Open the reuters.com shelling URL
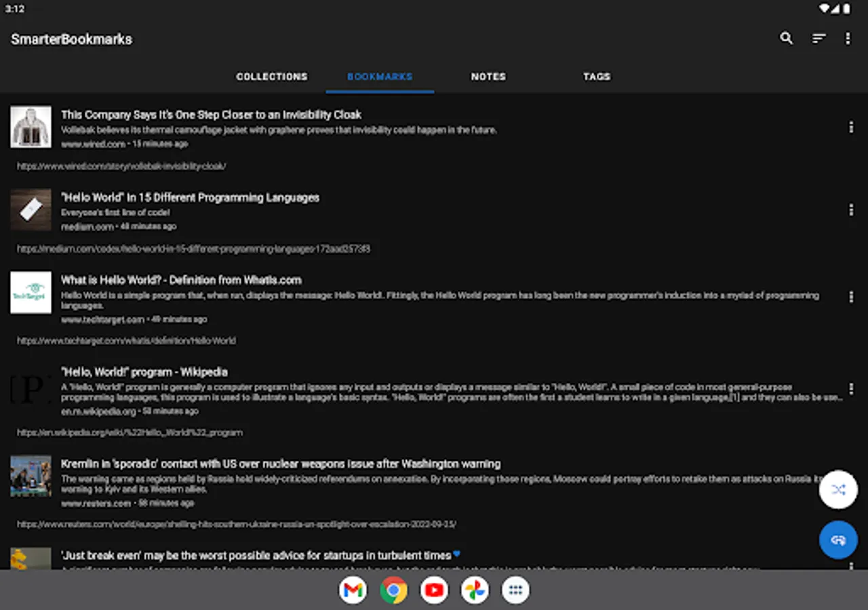Image resolution: width=868 pixels, height=610 pixels. pos(237,524)
